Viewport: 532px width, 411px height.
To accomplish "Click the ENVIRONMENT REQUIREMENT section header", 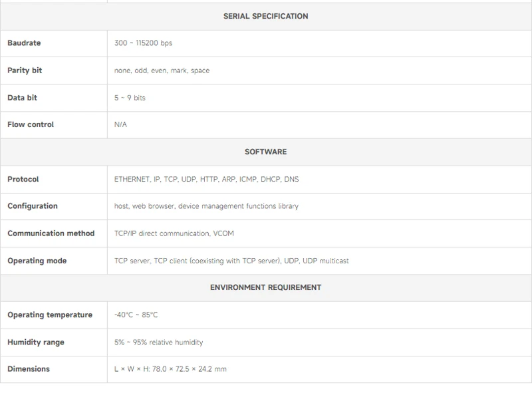I will 265,287.
